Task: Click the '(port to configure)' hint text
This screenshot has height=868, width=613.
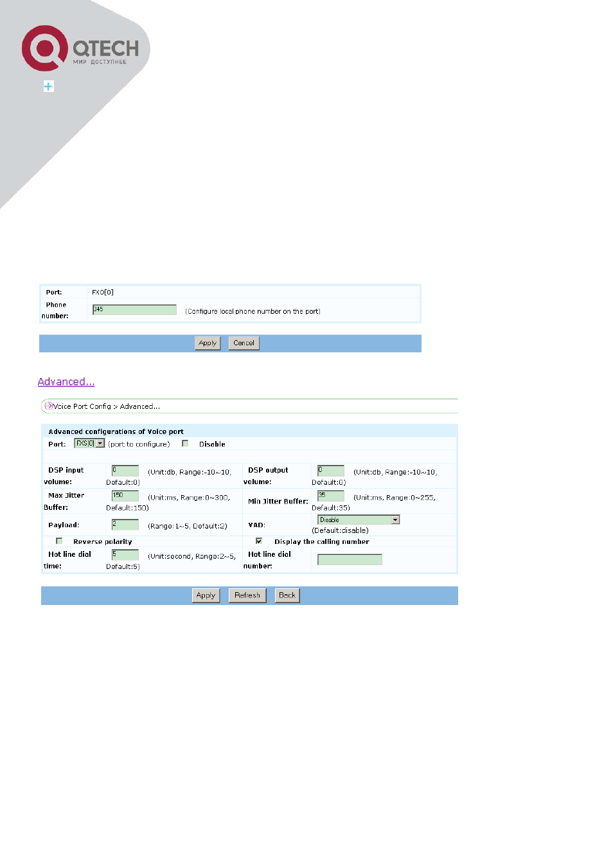Action: pyautogui.click(x=139, y=444)
